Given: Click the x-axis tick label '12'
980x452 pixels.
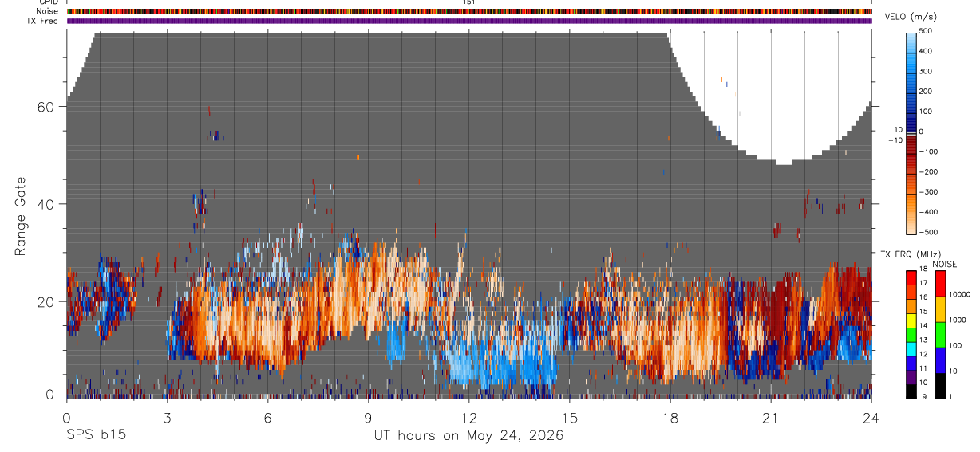Looking at the screenshot, I should pyautogui.click(x=468, y=417).
